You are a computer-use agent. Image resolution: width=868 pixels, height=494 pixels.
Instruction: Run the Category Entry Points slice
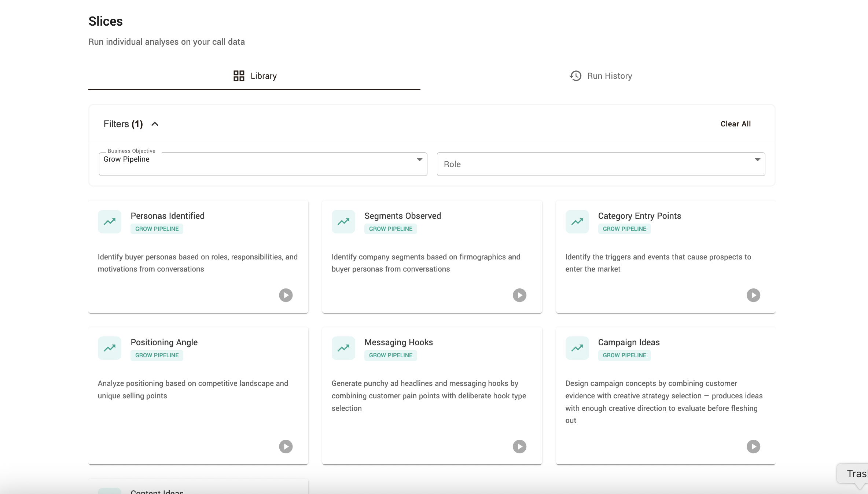pos(753,295)
